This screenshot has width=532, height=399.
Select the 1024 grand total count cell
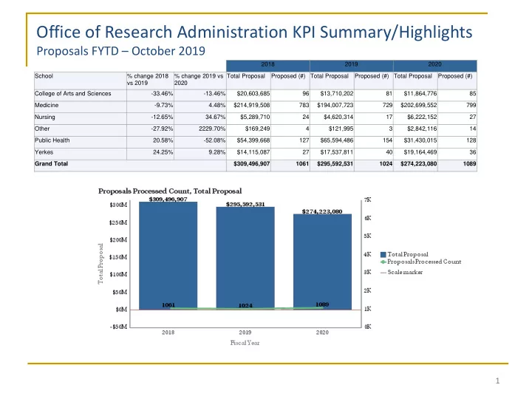(x=374, y=164)
